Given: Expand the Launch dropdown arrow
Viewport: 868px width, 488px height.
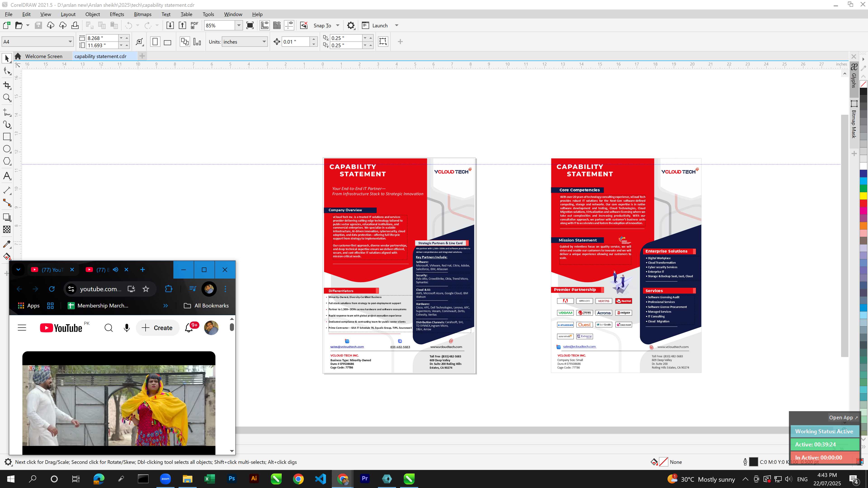Looking at the screenshot, I should point(397,25).
